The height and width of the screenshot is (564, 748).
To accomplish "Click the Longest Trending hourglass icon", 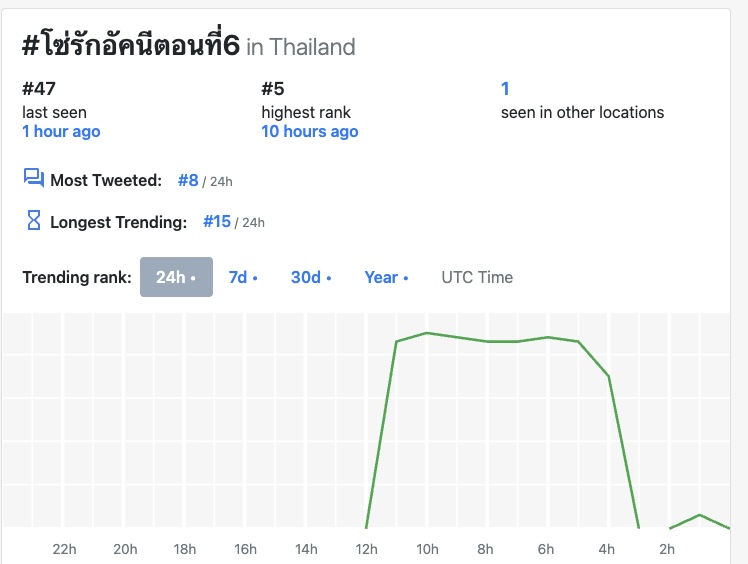I will [34, 220].
